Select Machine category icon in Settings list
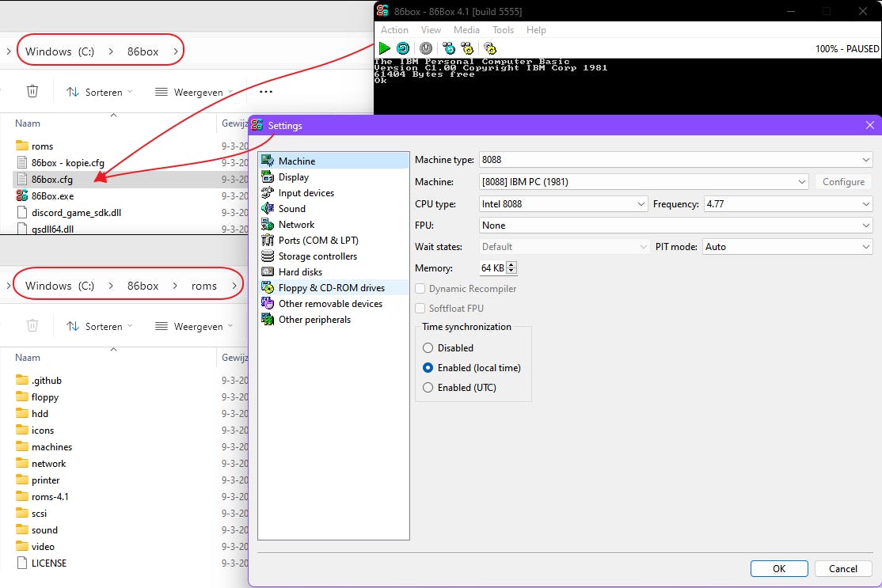Image resolution: width=882 pixels, height=588 pixels. (268, 161)
